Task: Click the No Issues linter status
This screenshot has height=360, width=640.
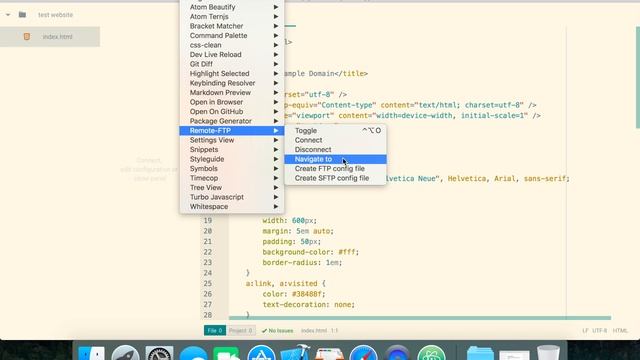Action: 278,331
